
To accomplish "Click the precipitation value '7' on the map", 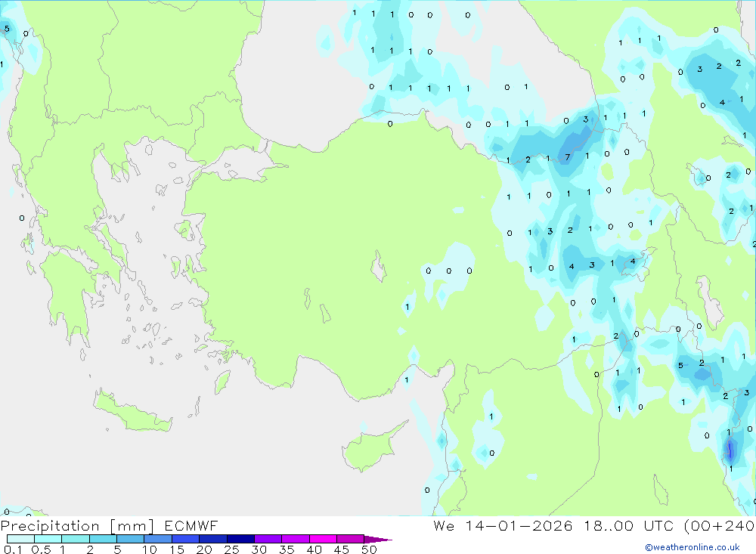I will pos(568,157).
